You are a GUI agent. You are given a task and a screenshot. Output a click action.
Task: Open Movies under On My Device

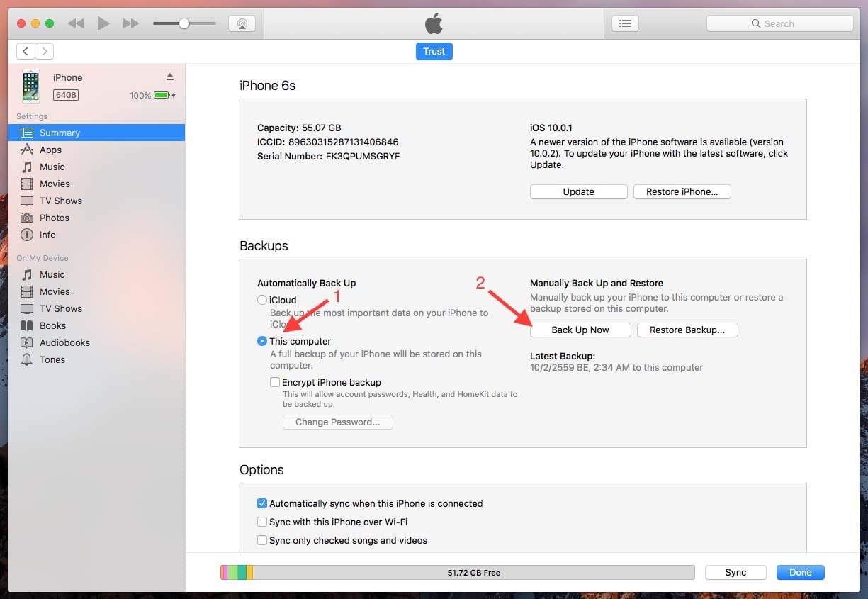click(96, 291)
